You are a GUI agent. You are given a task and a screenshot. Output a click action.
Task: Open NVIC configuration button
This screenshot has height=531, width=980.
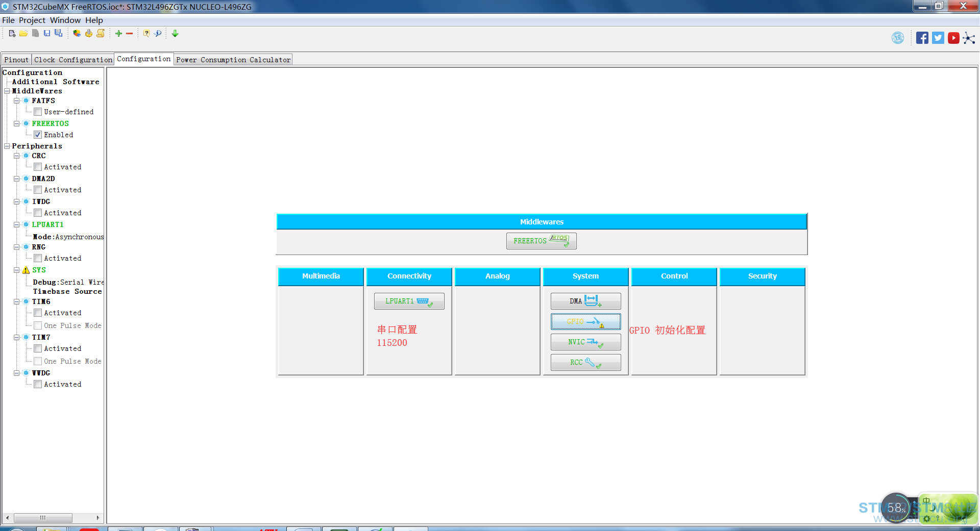point(586,342)
